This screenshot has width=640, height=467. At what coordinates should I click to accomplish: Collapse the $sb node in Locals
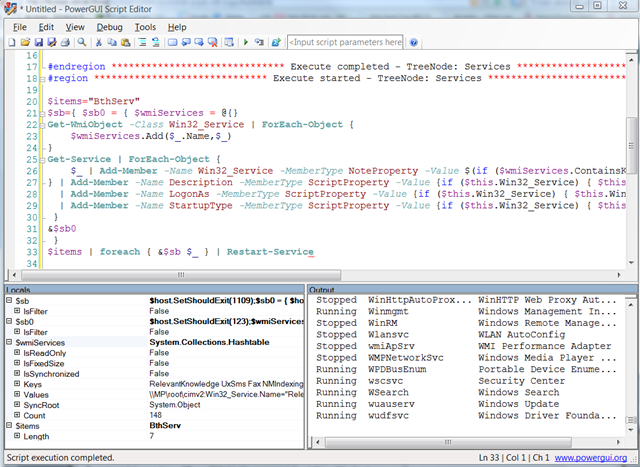[9, 300]
